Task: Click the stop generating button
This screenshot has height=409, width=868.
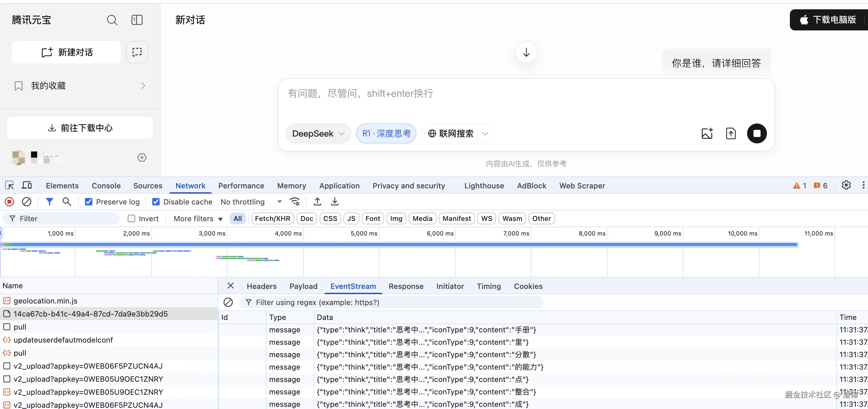Action: click(x=756, y=133)
